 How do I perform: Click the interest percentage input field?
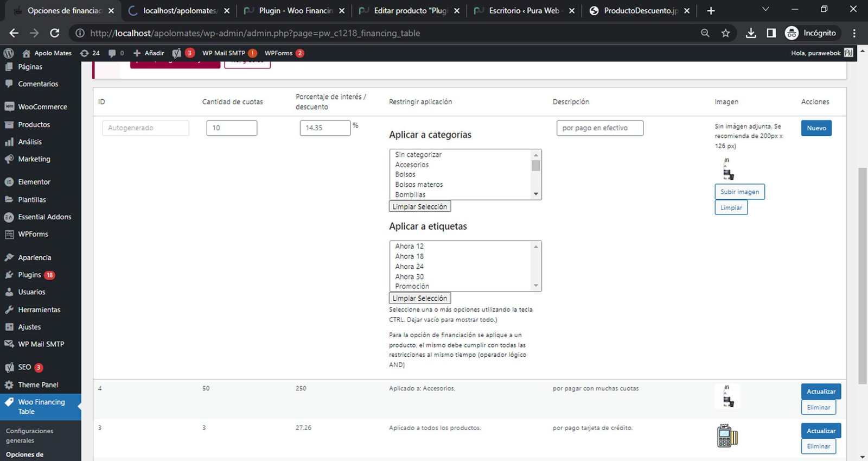(x=325, y=128)
